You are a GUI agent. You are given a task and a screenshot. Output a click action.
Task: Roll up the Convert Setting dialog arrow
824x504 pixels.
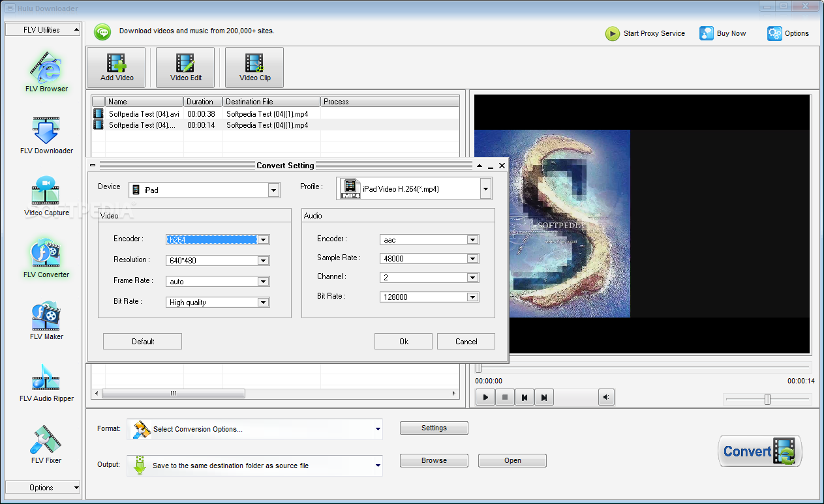click(480, 166)
